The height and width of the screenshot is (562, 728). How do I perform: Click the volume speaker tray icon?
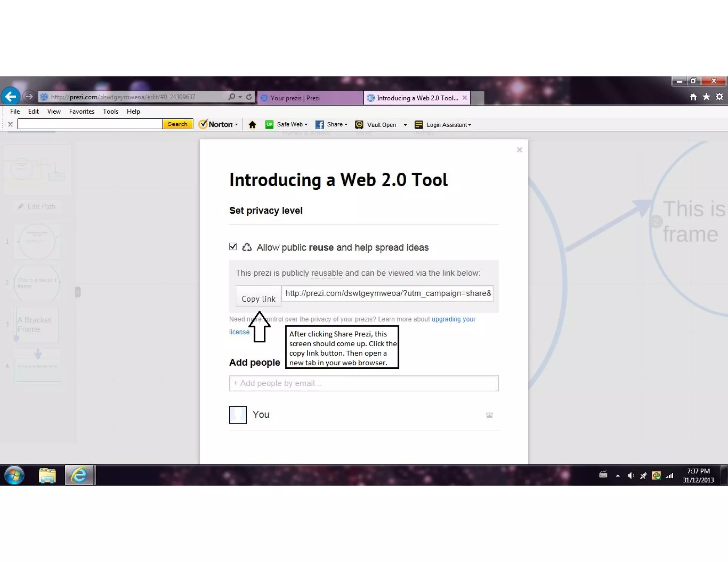point(631,475)
